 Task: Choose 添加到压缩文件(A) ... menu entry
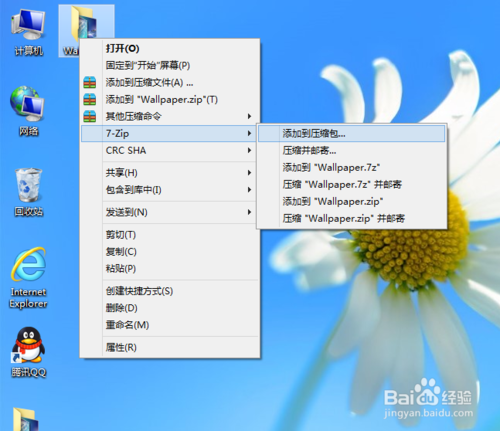(x=169, y=82)
